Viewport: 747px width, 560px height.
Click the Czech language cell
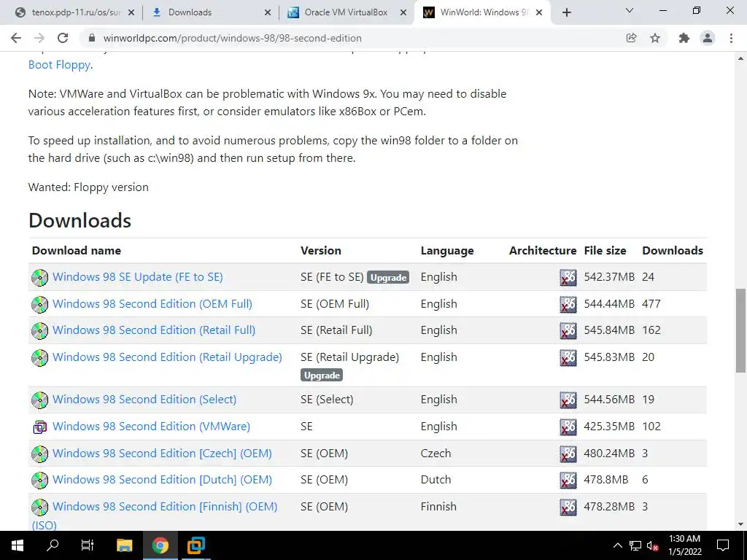pos(436,454)
